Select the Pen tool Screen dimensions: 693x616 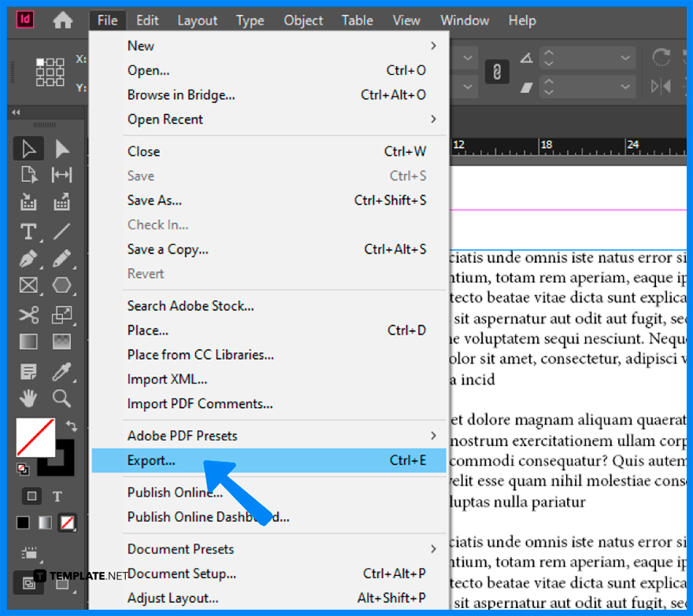coord(28,259)
